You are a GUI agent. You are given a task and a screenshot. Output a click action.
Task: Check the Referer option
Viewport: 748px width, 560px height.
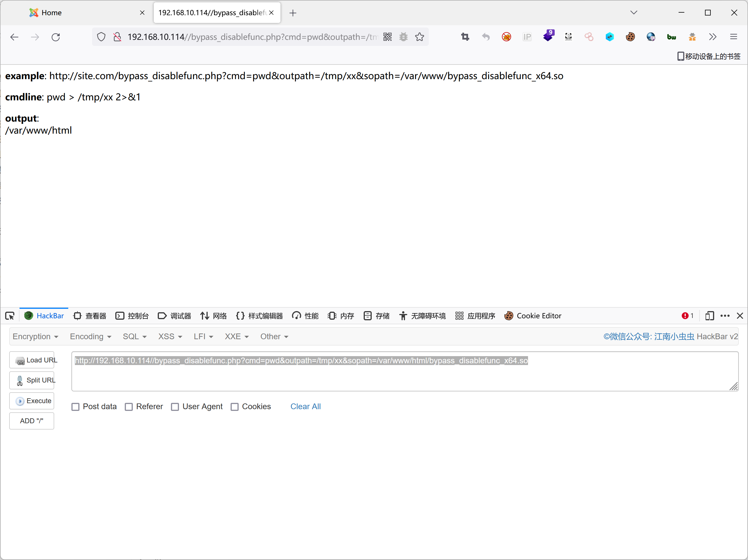[x=129, y=407]
